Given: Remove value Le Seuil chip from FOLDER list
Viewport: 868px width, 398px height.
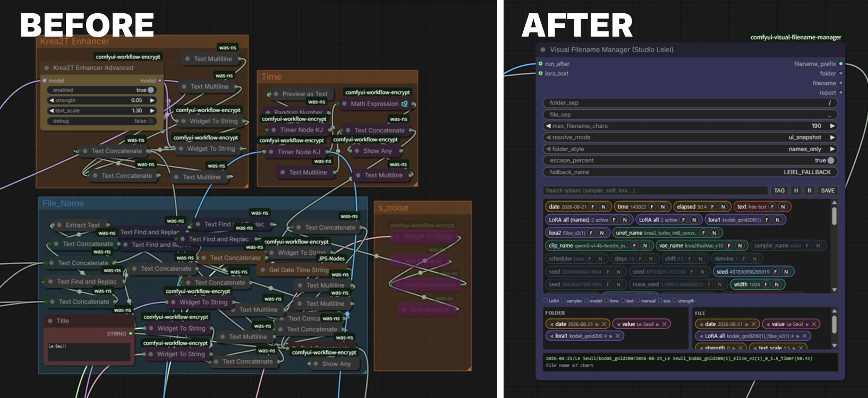Looking at the screenshot, I should tap(665, 324).
